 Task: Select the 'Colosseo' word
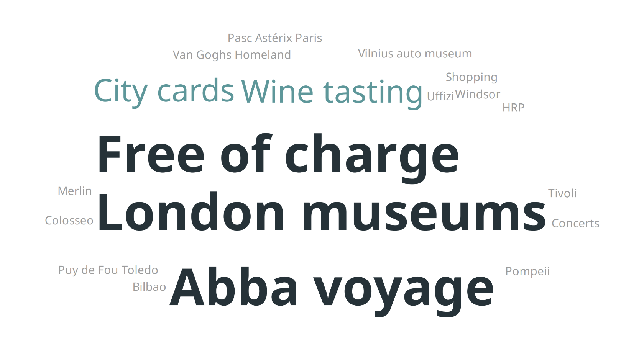coord(69,221)
